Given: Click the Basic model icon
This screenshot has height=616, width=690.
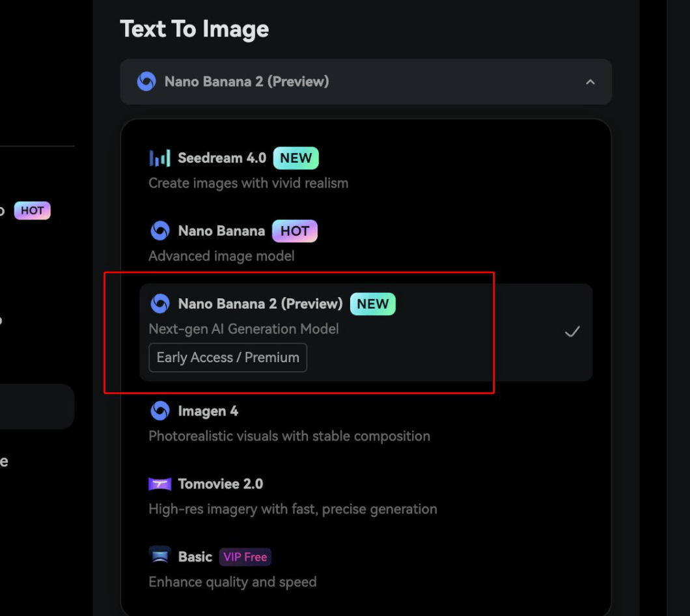Looking at the screenshot, I should tap(159, 555).
